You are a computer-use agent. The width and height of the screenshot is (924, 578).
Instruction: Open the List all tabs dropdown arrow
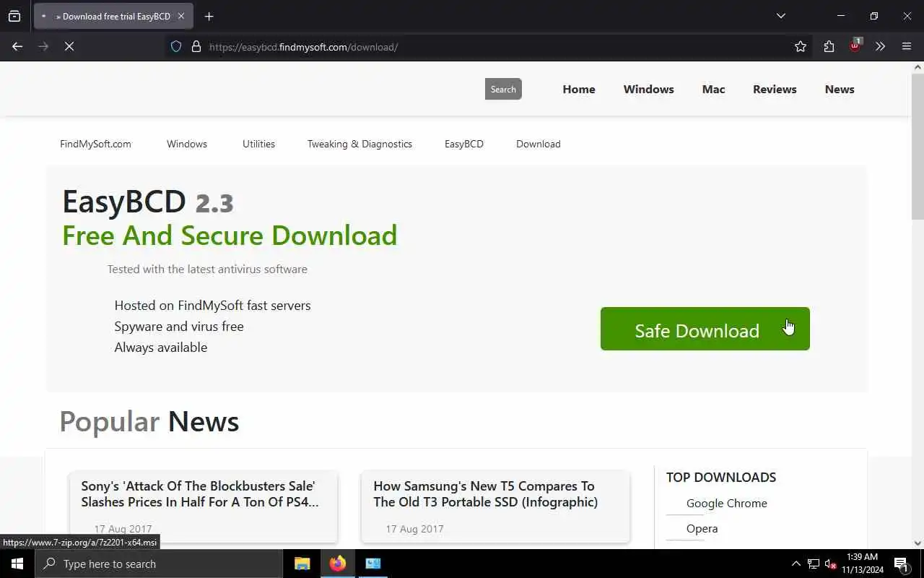[780, 16]
